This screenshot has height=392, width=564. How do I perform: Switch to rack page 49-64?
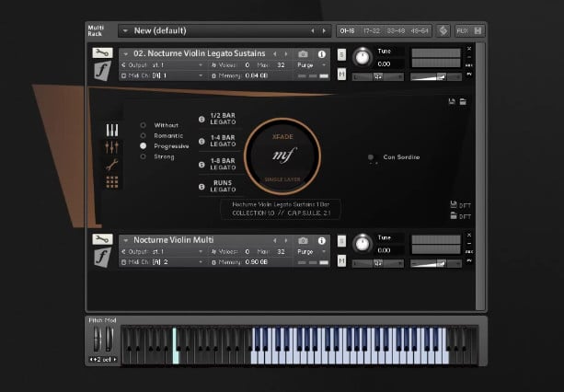(x=420, y=31)
